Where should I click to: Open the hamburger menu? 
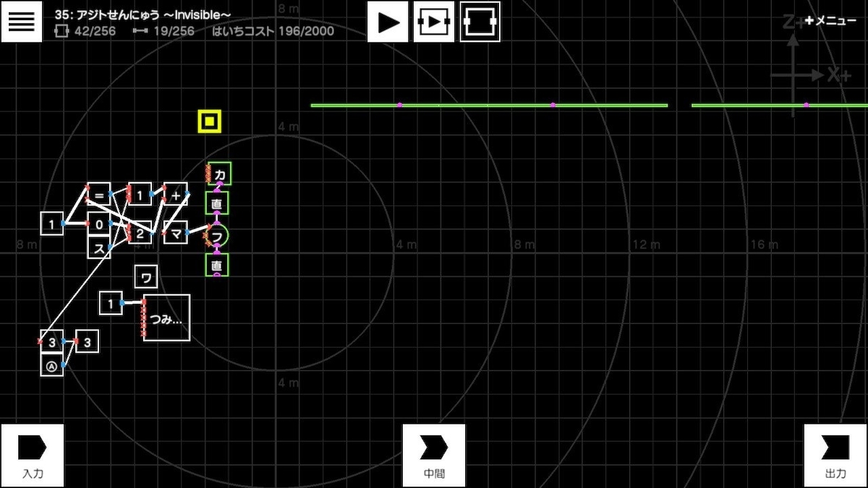(22, 21)
